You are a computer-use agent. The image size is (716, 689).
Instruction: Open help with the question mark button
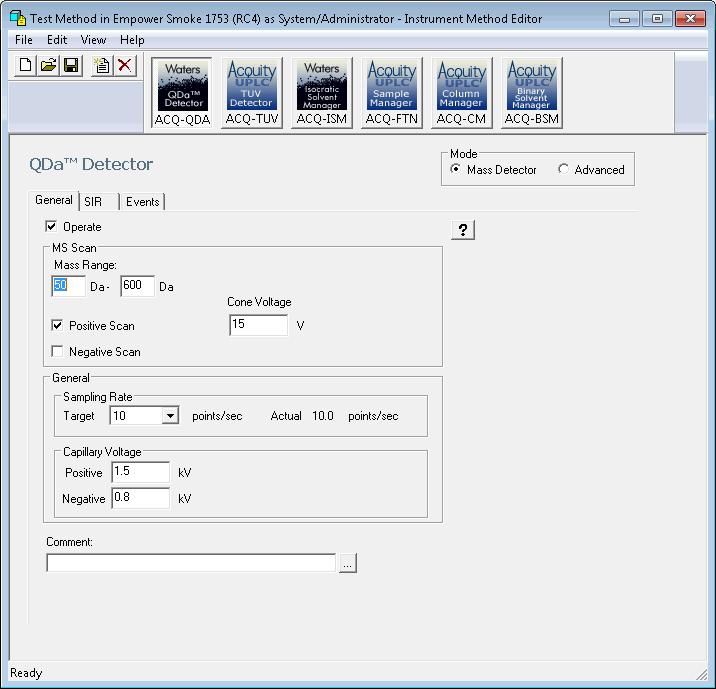pos(463,230)
